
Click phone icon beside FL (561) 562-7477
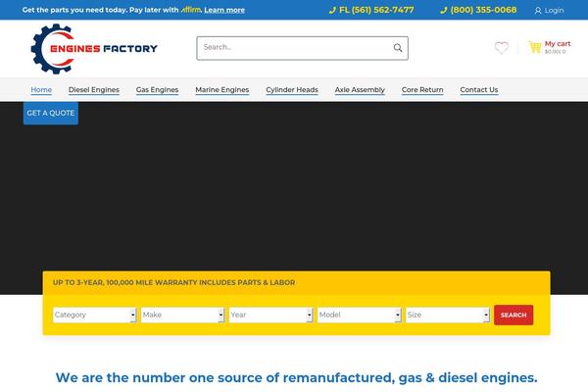click(x=332, y=11)
